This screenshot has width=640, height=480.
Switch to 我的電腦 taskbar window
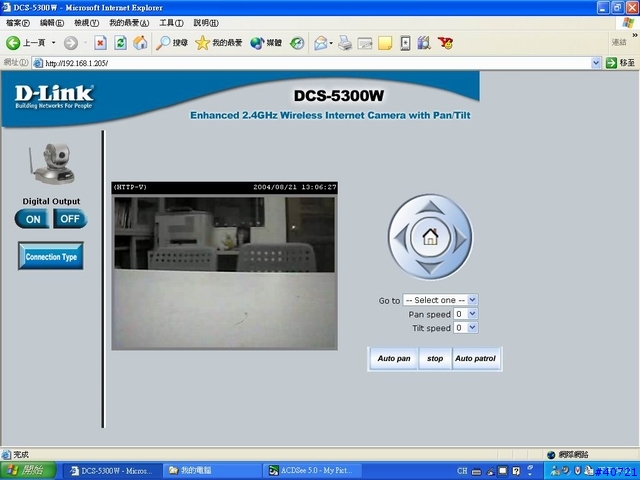212,471
